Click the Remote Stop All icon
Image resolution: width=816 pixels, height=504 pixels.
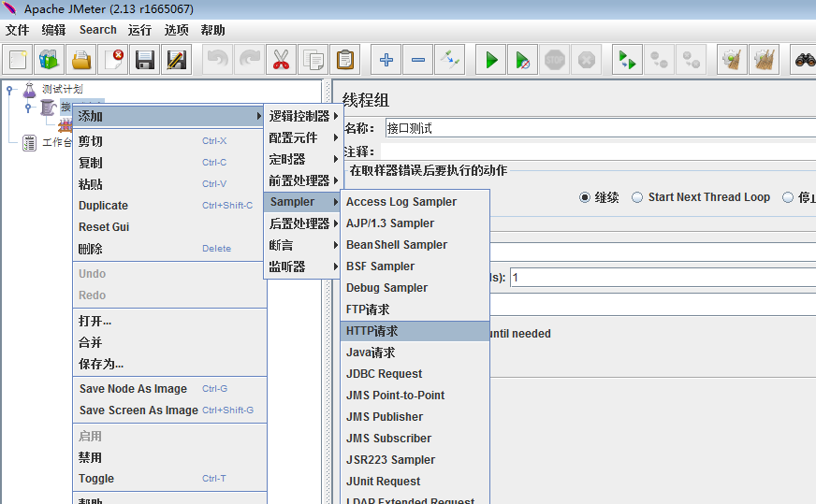coord(660,60)
